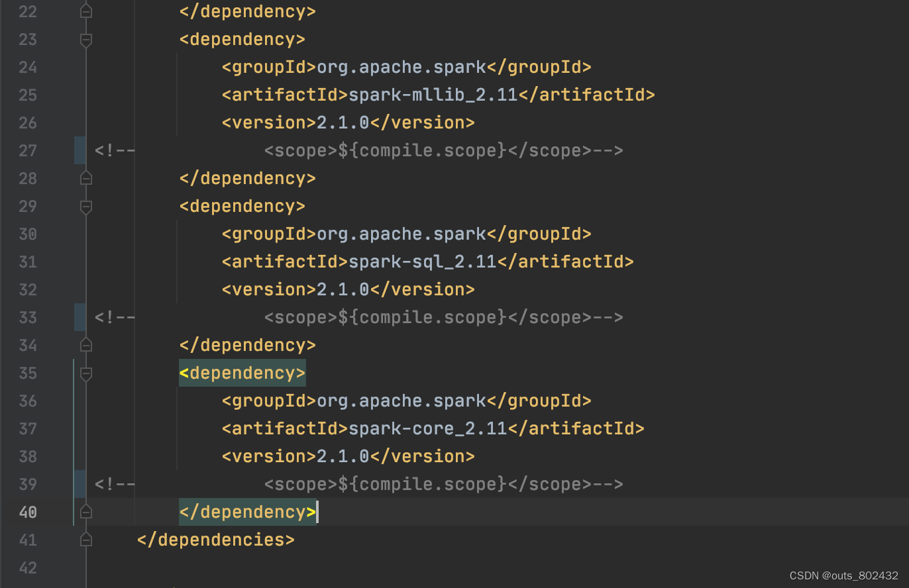Click the fold marker beside the dependencies closing tag
The height and width of the screenshot is (588, 909).
[85, 540]
